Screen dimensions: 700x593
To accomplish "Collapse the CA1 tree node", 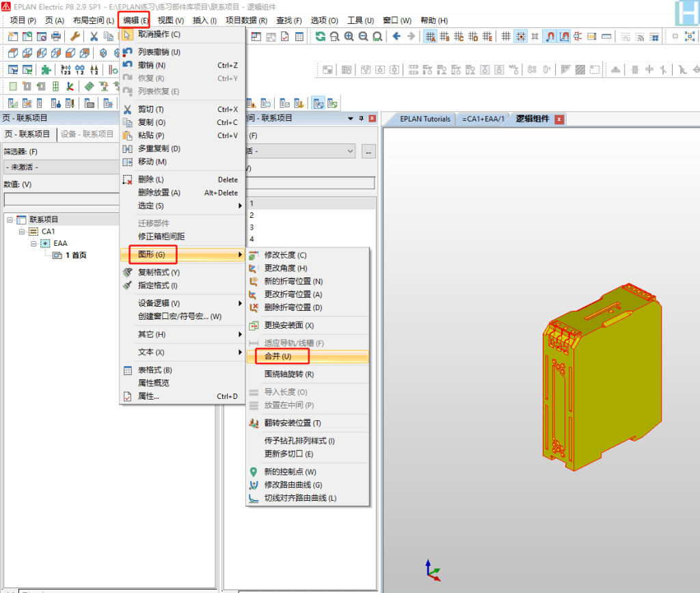I will pos(23,232).
